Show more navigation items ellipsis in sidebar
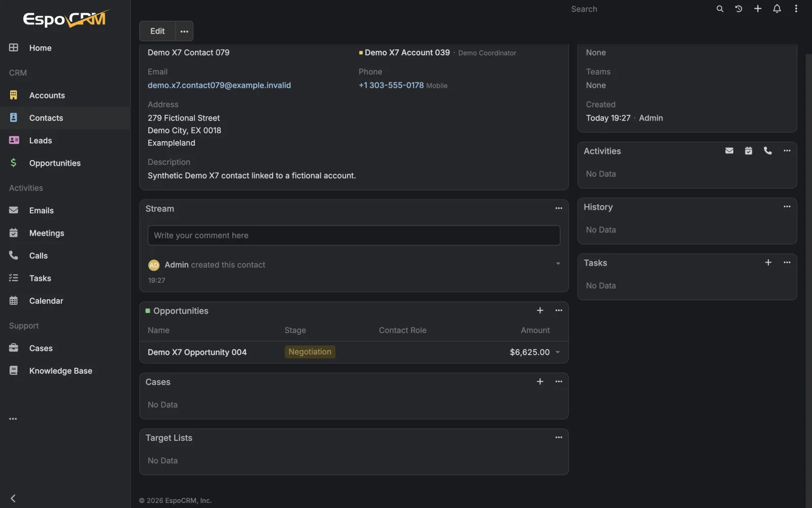Viewport: 812px width, 508px height. pyautogui.click(x=13, y=419)
